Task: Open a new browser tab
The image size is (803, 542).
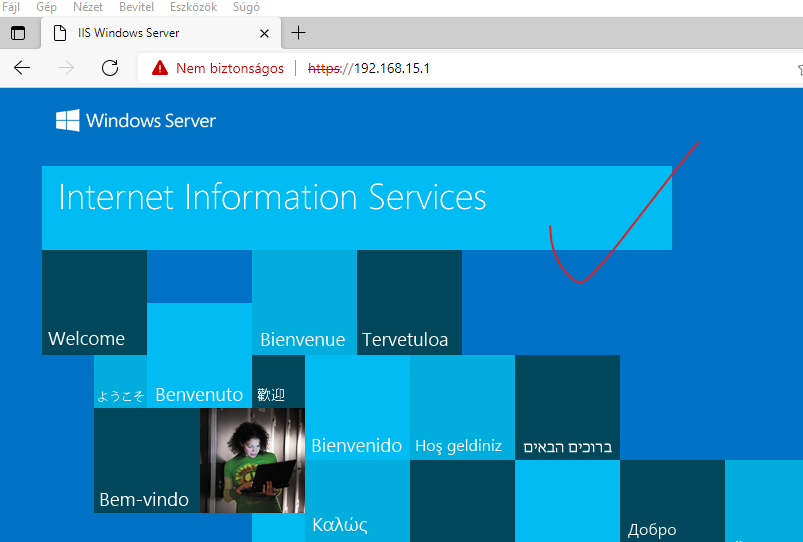Action: pos(298,33)
